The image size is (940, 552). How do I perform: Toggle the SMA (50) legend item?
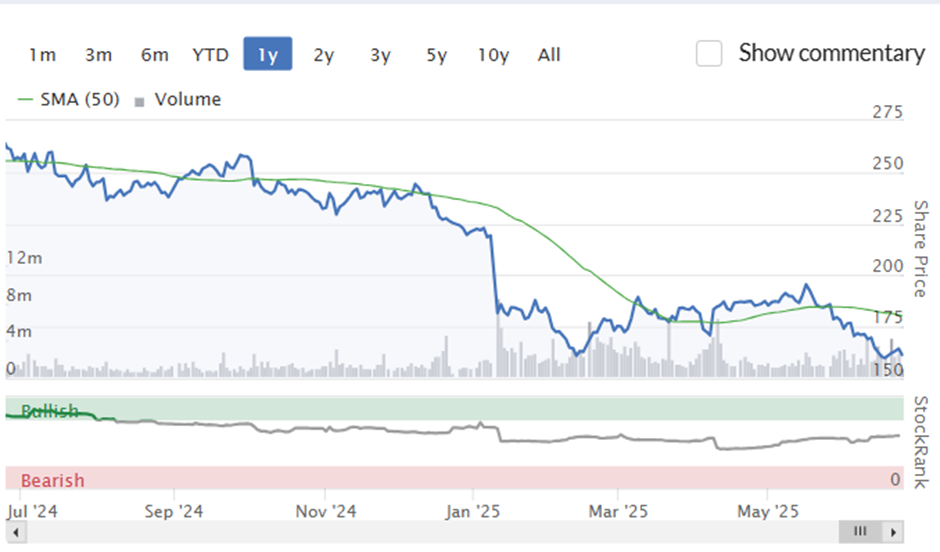tap(69, 99)
